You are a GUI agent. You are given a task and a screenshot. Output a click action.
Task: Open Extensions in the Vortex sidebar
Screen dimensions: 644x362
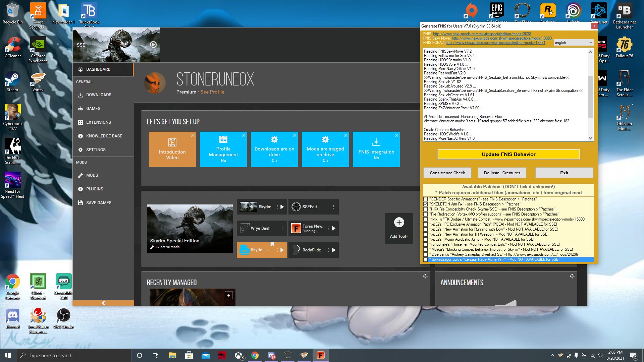pyautogui.click(x=103, y=122)
